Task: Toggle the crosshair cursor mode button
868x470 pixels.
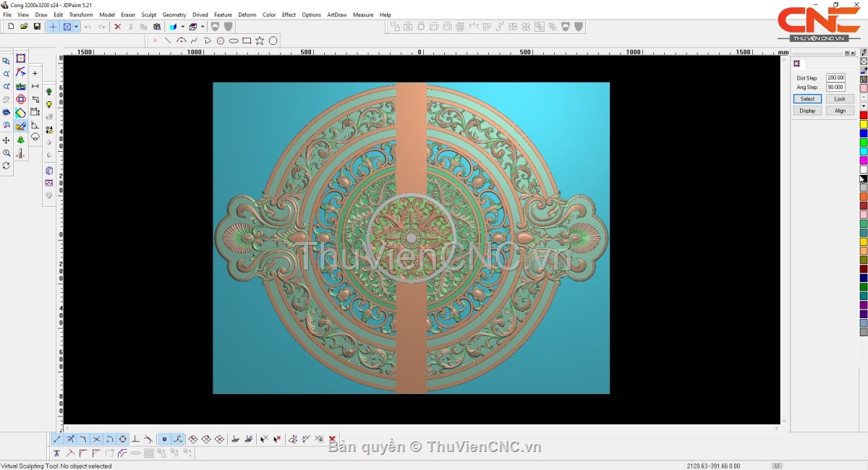Action: click(53, 27)
